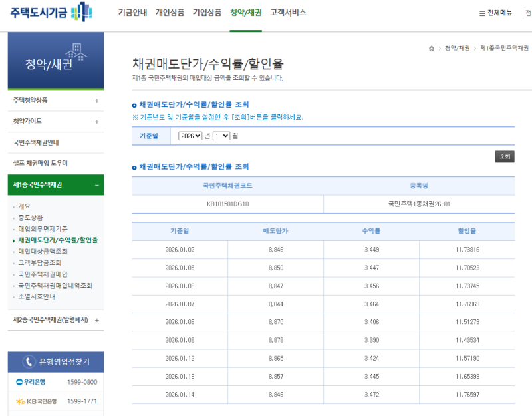Expand 청약가이드 plus sign

pyautogui.click(x=97, y=122)
